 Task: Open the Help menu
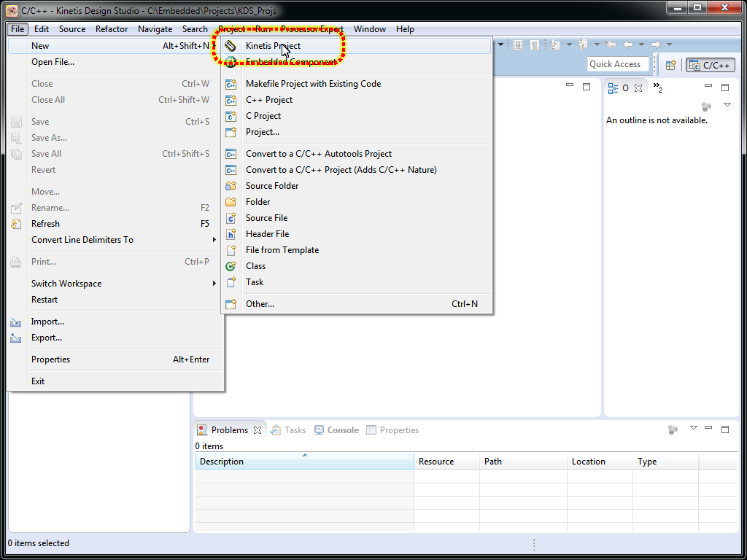click(x=405, y=29)
